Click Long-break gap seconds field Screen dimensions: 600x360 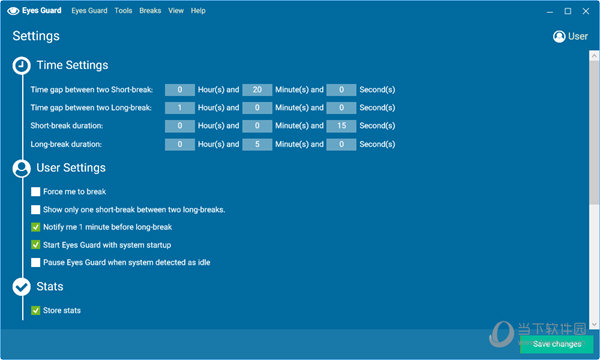point(341,108)
